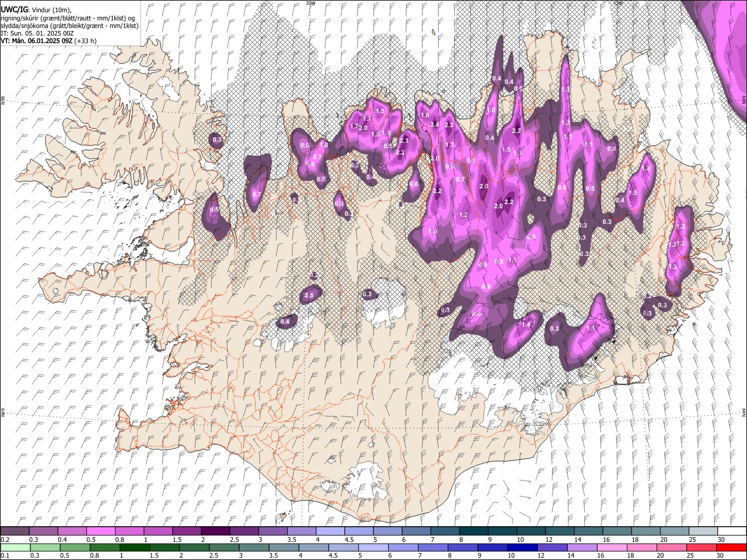The height and width of the screenshot is (560, 747).
Task: Select the 7 medium blue swatch, lower legend row
Action: tap(432, 547)
